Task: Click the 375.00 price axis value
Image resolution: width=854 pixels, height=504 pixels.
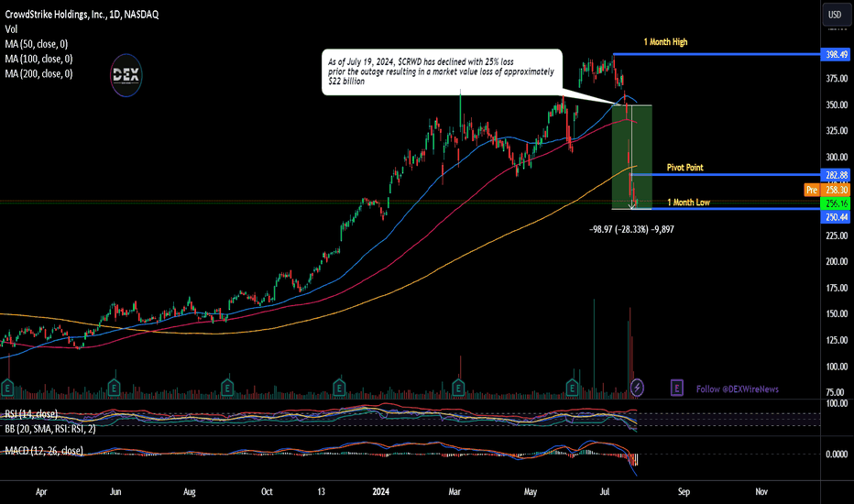Action: click(x=837, y=79)
